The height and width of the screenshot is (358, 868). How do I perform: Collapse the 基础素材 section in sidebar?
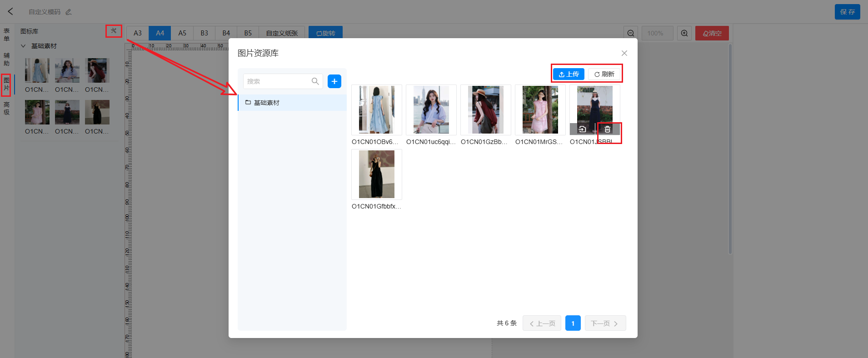tap(23, 46)
